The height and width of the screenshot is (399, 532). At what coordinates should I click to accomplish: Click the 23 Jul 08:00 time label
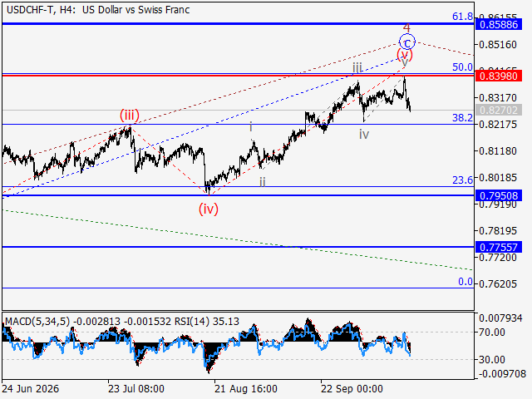tap(136, 388)
